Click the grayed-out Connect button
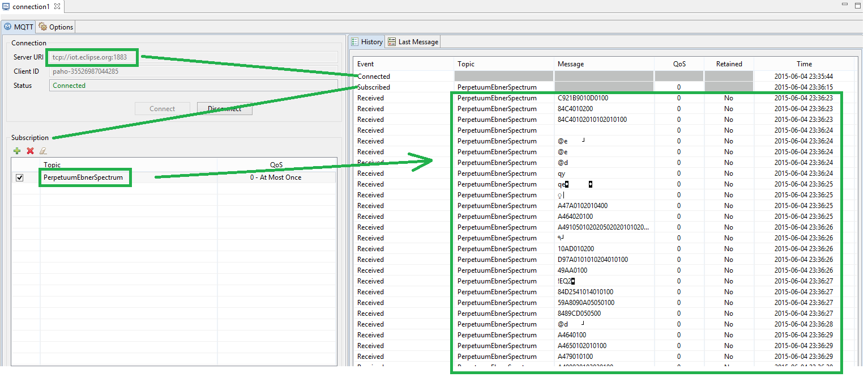The width and height of the screenshot is (868, 377). 163,109
